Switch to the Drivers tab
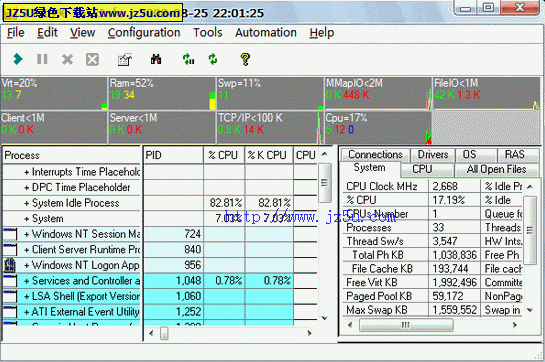Screen dimensions: 545x362 pyautogui.click(x=433, y=154)
